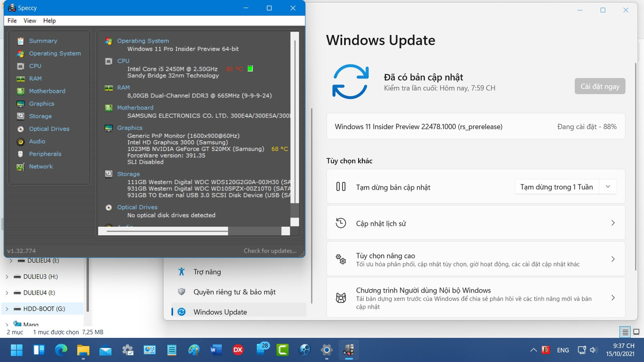Image resolution: width=644 pixels, height=362 pixels.
Task: Open the File menu in Speccy
Action: click(x=12, y=21)
